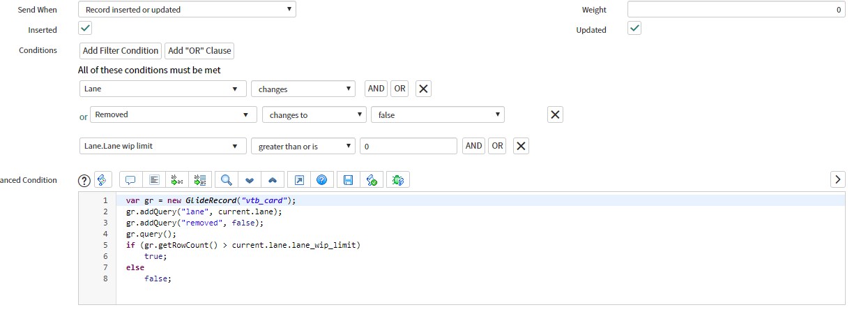The height and width of the screenshot is (312, 868).
Task: Open the 'greater than or is' dropdown
Action: click(303, 146)
